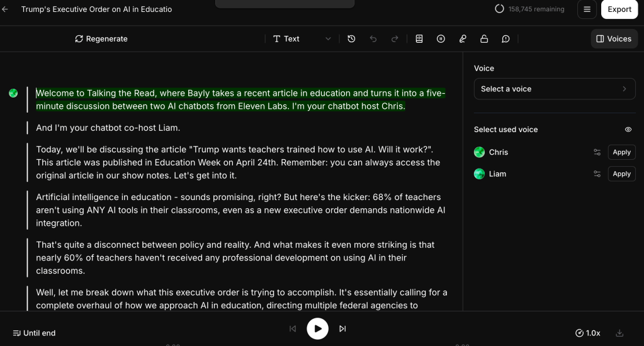Click the Export button
Image resolution: width=644 pixels, height=346 pixels.
click(619, 9)
